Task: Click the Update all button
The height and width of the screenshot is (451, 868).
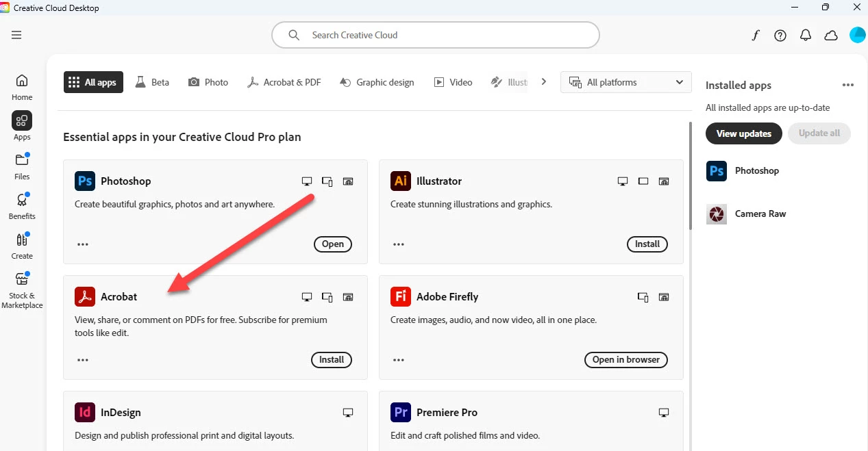Action: coord(819,133)
